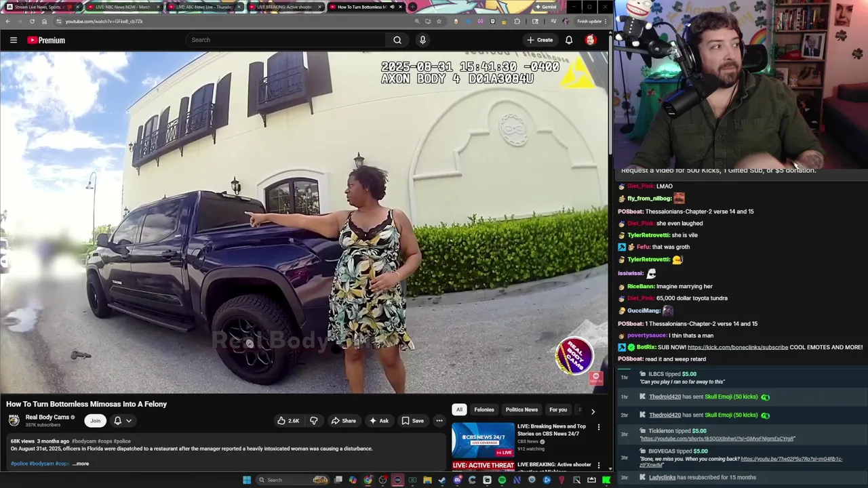
Task: Show more filter chips with right arrow
Action: tap(593, 411)
